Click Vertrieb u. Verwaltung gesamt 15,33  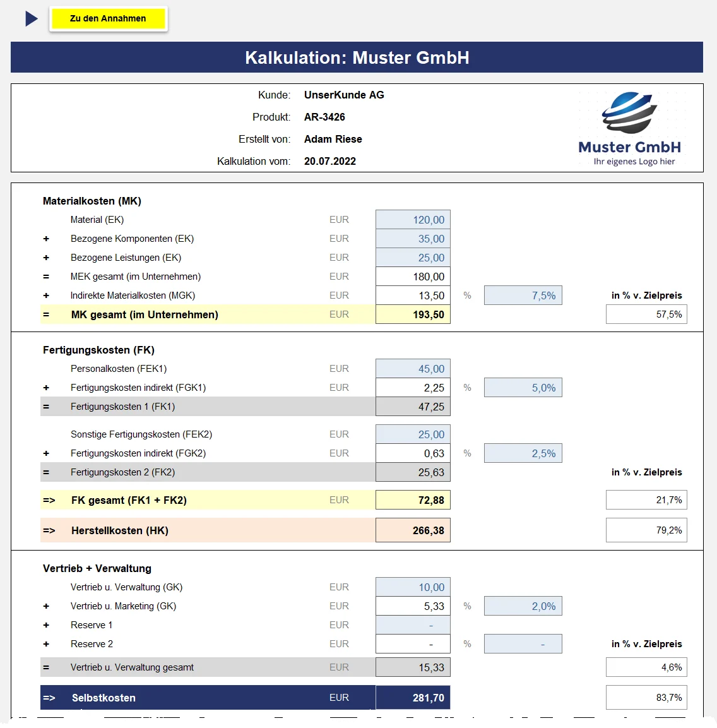pyautogui.click(x=413, y=667)
